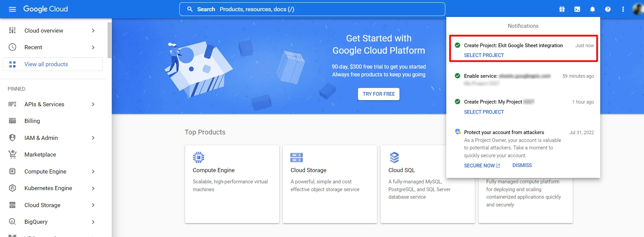The width and height of the screenshot is (644, 237).
Task: Open Billing in the sidebar
Action: tap(32, 121)
